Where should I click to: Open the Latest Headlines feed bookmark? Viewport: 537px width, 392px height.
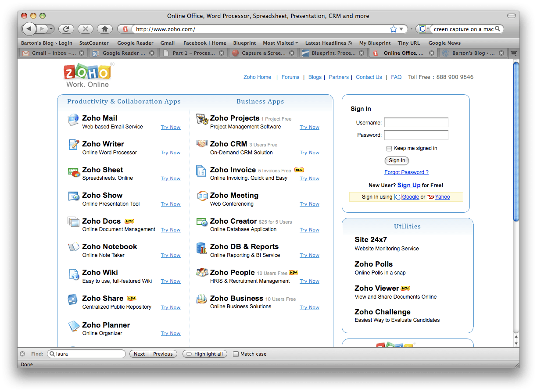coord(329,43)
